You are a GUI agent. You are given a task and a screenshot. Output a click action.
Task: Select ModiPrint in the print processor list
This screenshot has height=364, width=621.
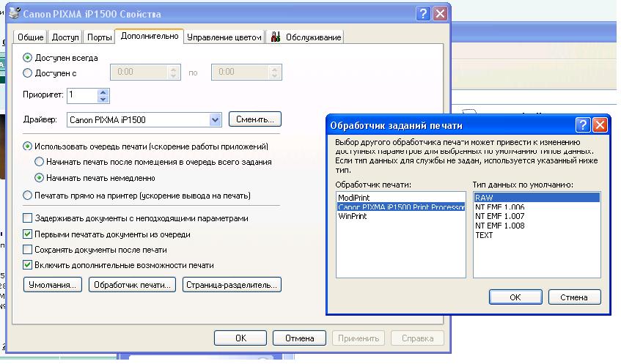click(x=401, y=198)
